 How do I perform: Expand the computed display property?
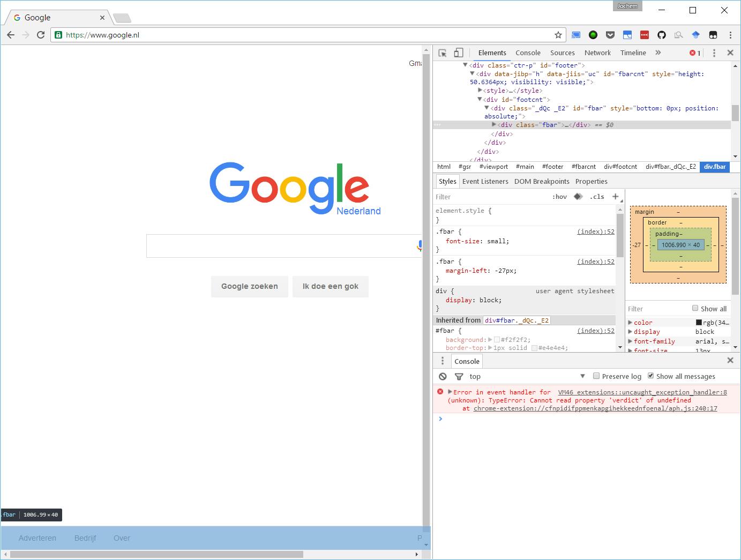pos(630,332)
